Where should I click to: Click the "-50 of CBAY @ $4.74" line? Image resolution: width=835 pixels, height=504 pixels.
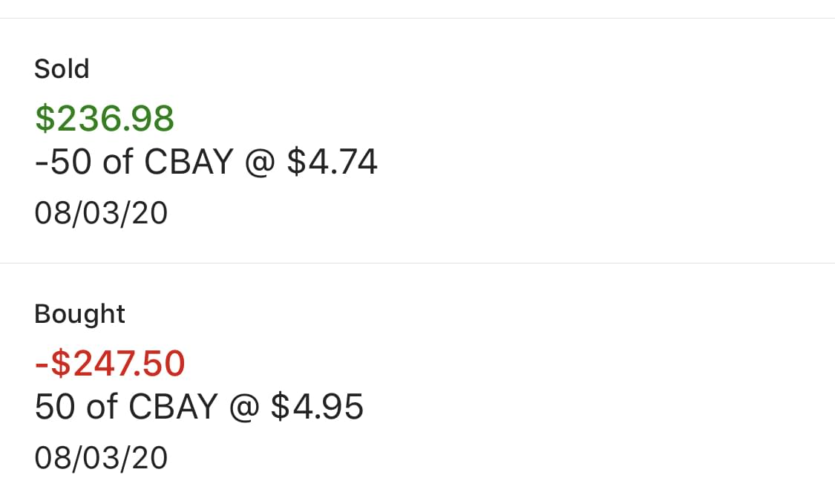point(206,162)
